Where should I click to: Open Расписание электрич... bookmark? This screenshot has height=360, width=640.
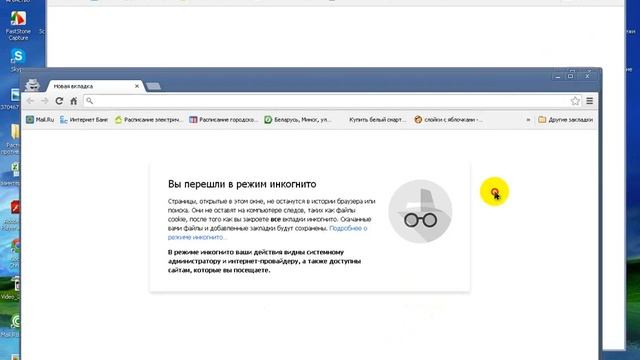click(148, 120)
